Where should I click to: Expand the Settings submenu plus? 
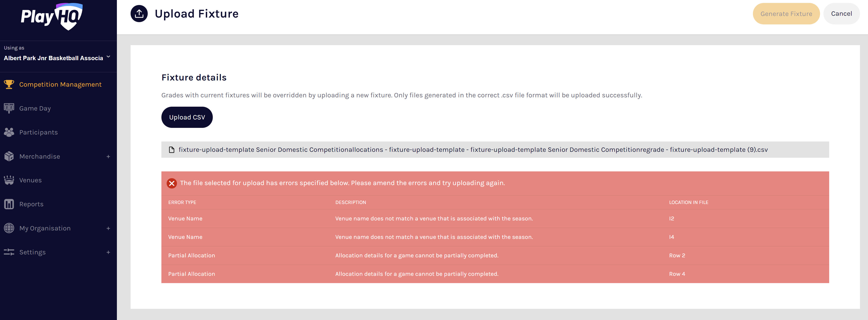(108, 252)
